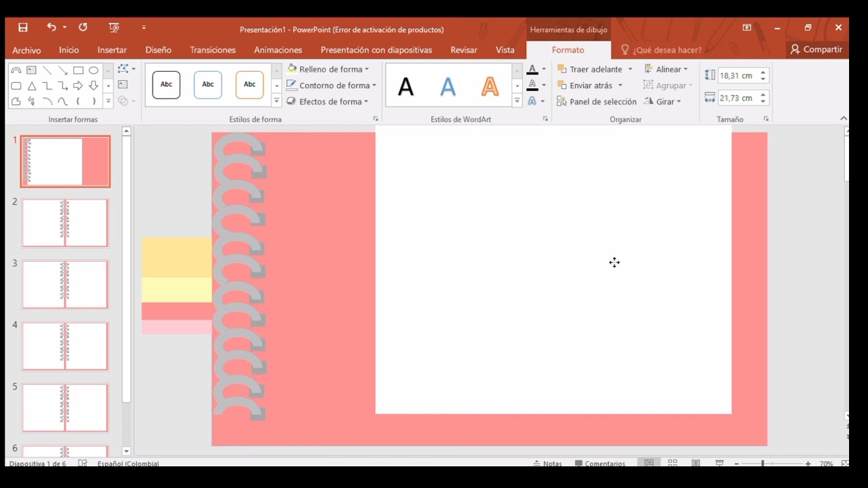Toggle Comentarios pane in status bar
This screenshot has width=868, height=488.
[x=600, y=464]
